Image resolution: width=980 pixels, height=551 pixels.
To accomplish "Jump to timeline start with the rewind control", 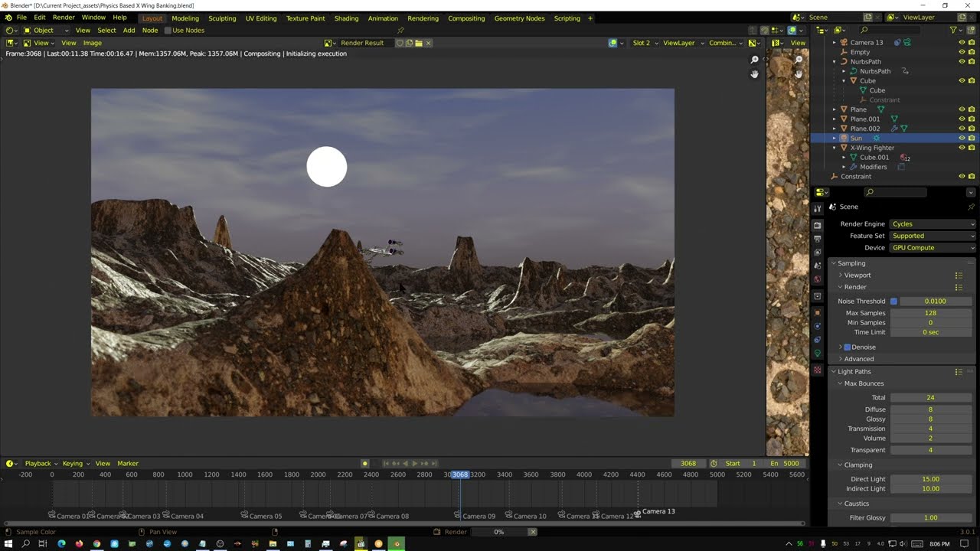I will (387, 463).
